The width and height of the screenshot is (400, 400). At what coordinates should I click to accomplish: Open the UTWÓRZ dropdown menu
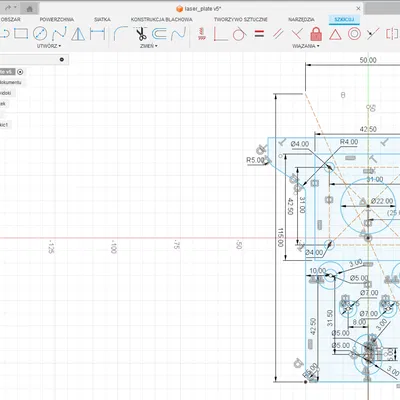tap(49, 46)
